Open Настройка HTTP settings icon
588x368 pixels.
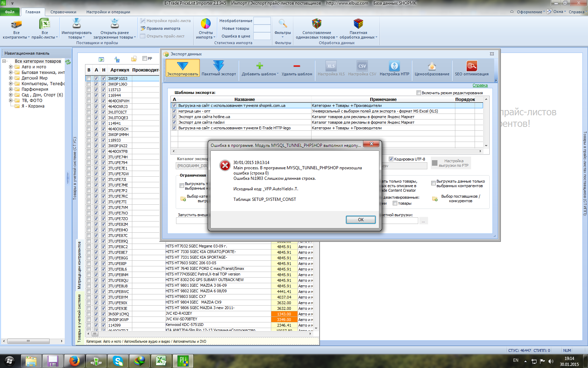394,66
